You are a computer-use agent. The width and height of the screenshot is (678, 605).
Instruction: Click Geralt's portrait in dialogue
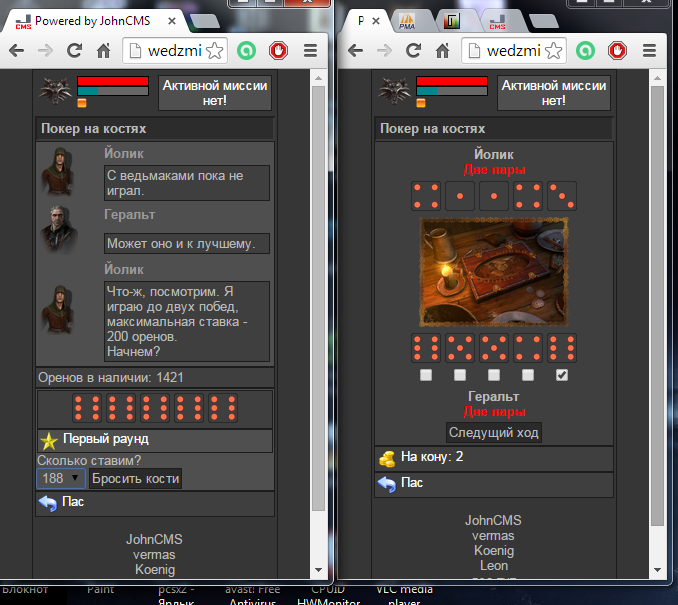click(x=59, y=229)
